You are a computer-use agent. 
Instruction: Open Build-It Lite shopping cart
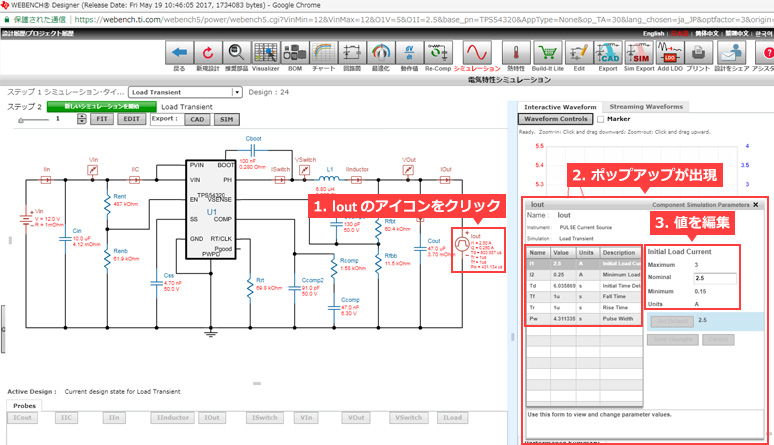(x=547, y=52)
